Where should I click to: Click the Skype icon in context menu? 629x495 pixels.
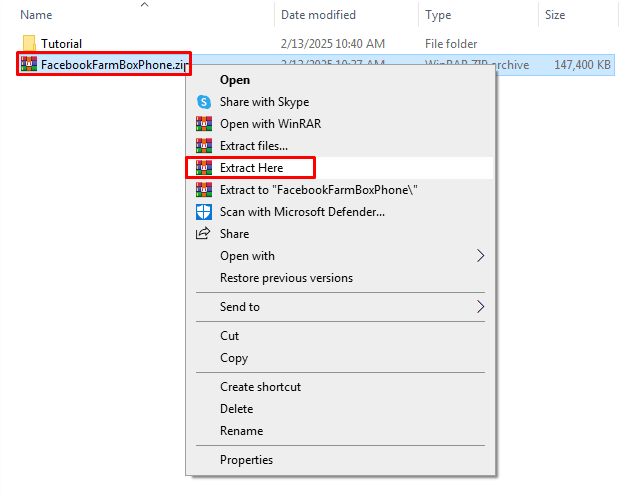[x=204, y=102]
